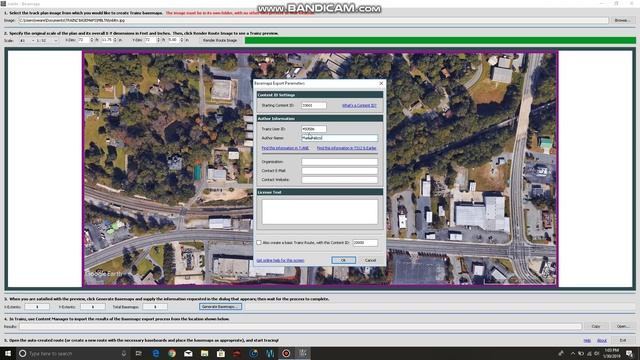Click the Trainz User ID field
This screenshot has width=640, height=360.
[313, 129]
